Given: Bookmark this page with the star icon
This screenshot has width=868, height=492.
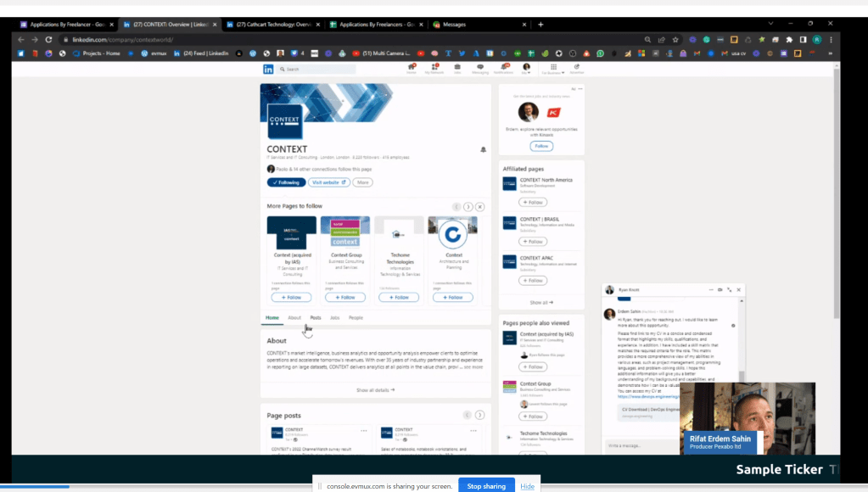Looking at the screenshot, I should coord(675,40).
